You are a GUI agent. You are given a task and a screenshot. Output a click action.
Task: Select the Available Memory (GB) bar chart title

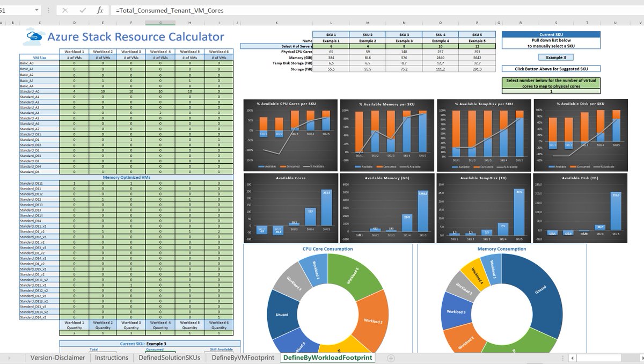coord(387,178)
